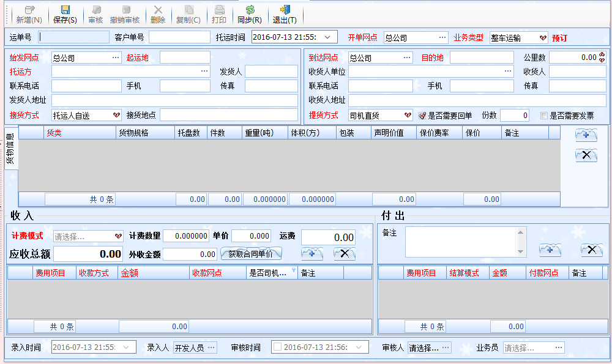Screen dimensions: 612x364
Task: Open the 托运方 lookup ellipsis button
Action: point(204,72)
